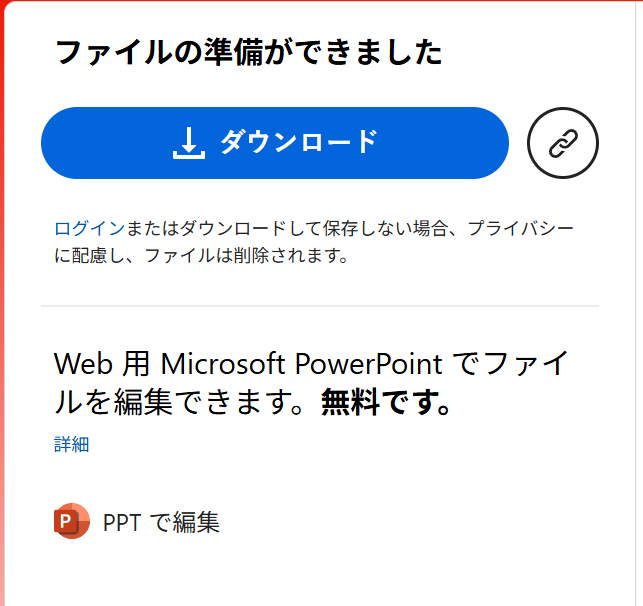Click the ダウンロード label text on the button
643x606 pixels.
tap(298, 143)
